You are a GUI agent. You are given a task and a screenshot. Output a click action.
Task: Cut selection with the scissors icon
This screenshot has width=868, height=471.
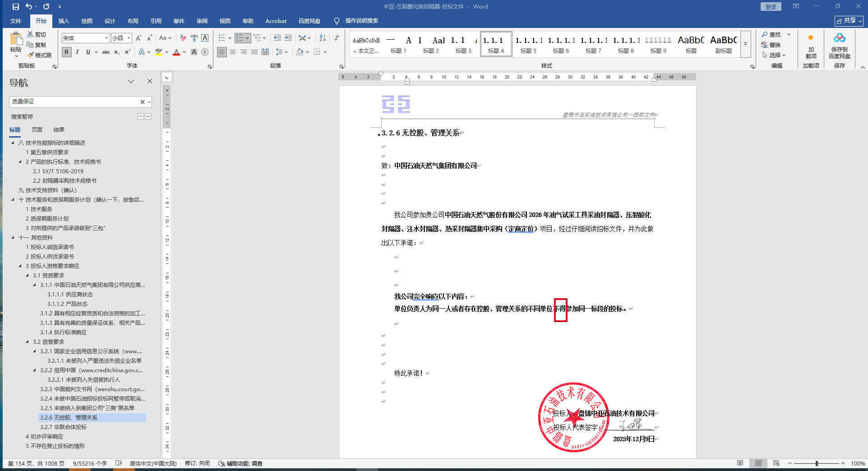pyautogui.click(x=37, y=34)
